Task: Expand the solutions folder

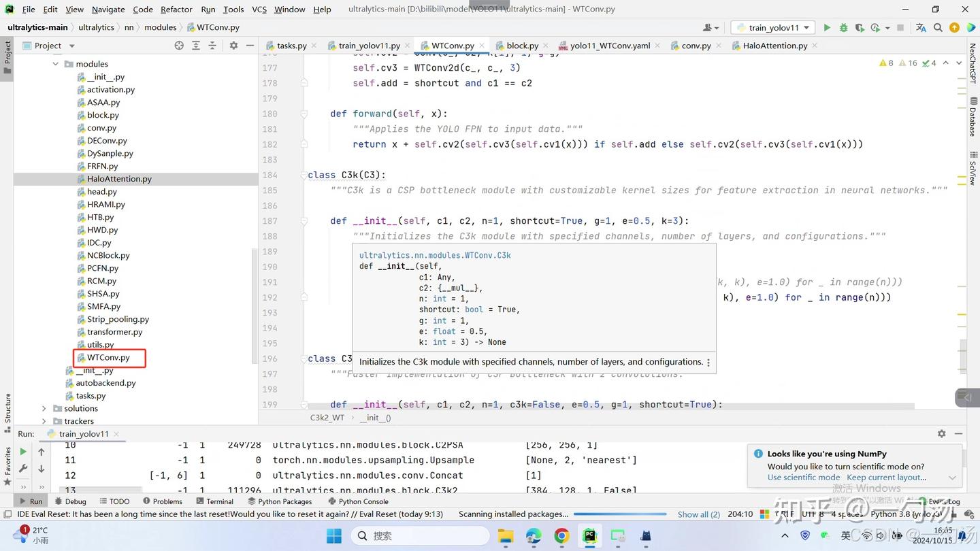Action: [44, 409]
